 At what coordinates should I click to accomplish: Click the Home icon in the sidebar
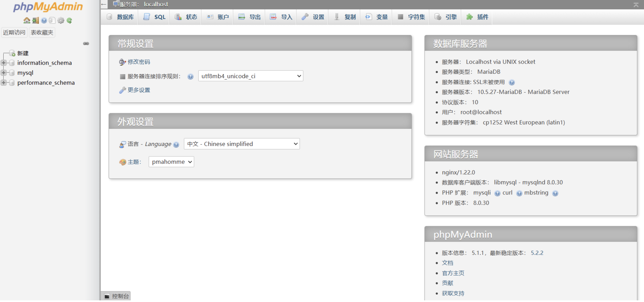(x=27, y=20)
